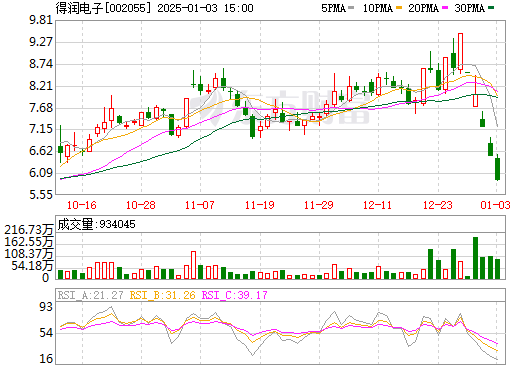The height and width of the screenshot is (365, 520).
Task: Click the 30PMA green legend swatch
Action: point(491,8)
